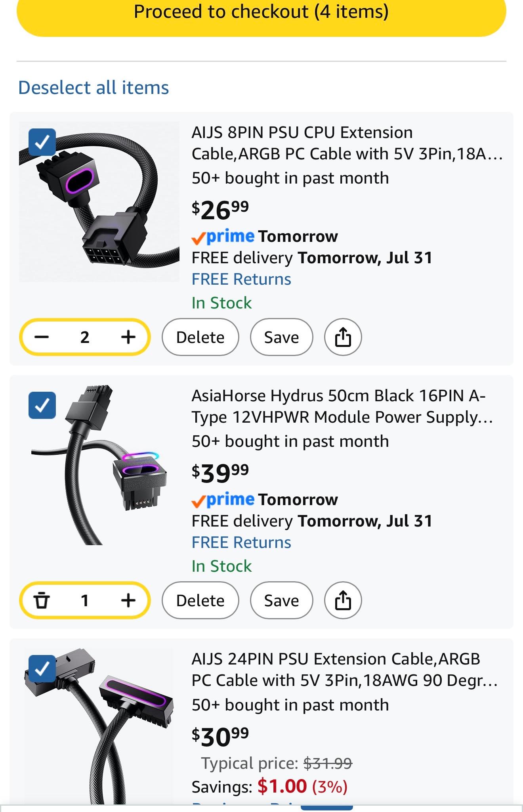523x812 pixels.
Task: Share the AsiaHorse Hydrus 12VHPWR cable
Action: coord(343,601)
